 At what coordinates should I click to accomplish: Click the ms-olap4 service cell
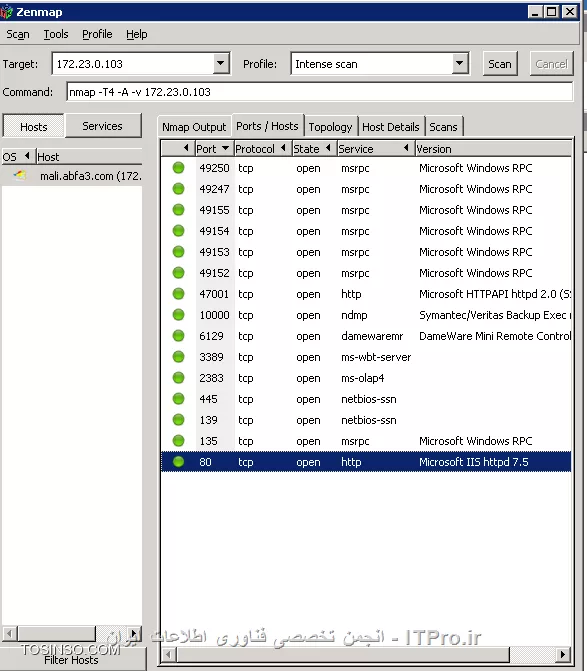(362, 378)
